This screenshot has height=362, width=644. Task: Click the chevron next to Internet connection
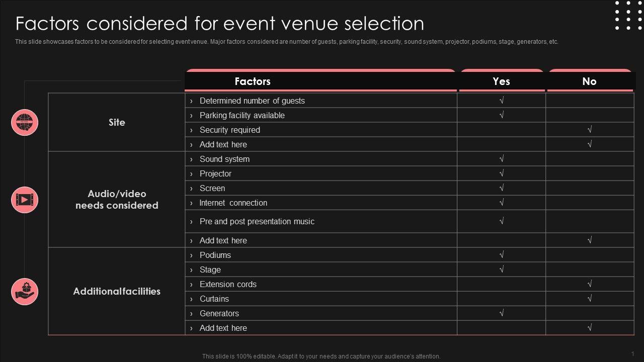tap(191, 203)
